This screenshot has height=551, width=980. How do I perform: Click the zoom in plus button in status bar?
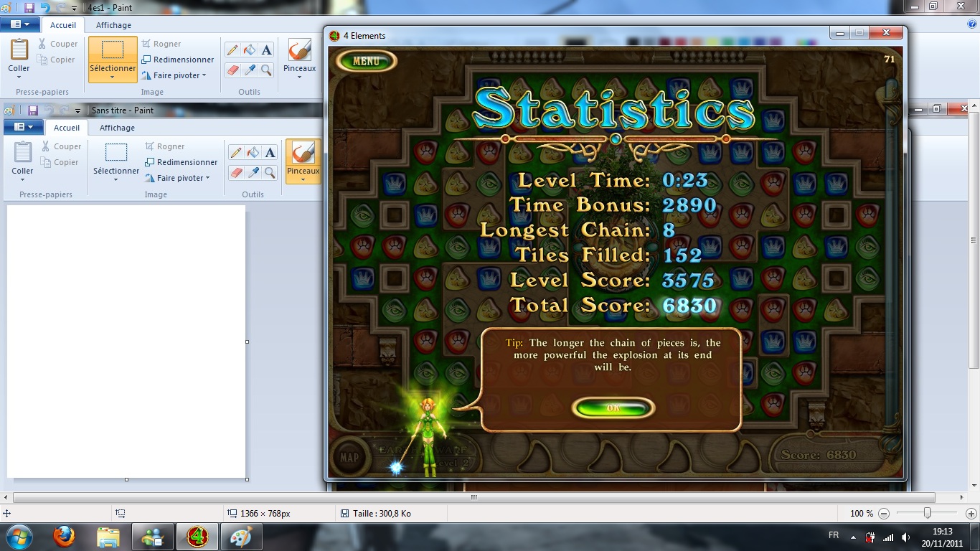point(971,514)
